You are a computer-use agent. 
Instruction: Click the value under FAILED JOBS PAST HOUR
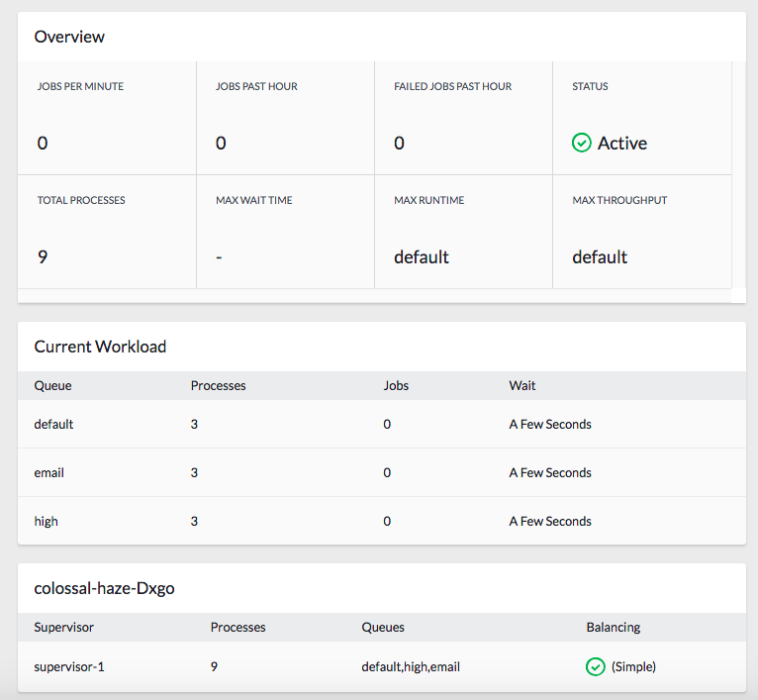(x=400, y=144)
